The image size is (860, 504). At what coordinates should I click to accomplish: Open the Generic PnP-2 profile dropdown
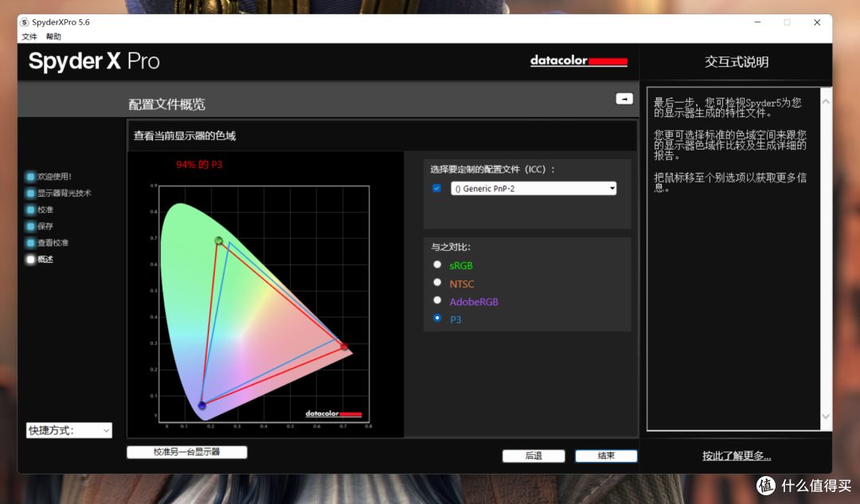pyautogui.click(x=534, y=189)
